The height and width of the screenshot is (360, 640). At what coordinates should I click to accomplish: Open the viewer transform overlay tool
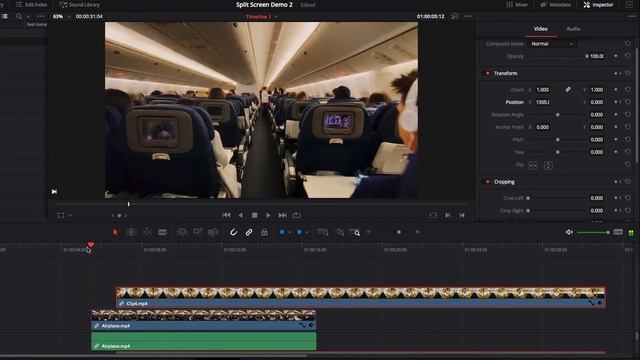(60, 215)
